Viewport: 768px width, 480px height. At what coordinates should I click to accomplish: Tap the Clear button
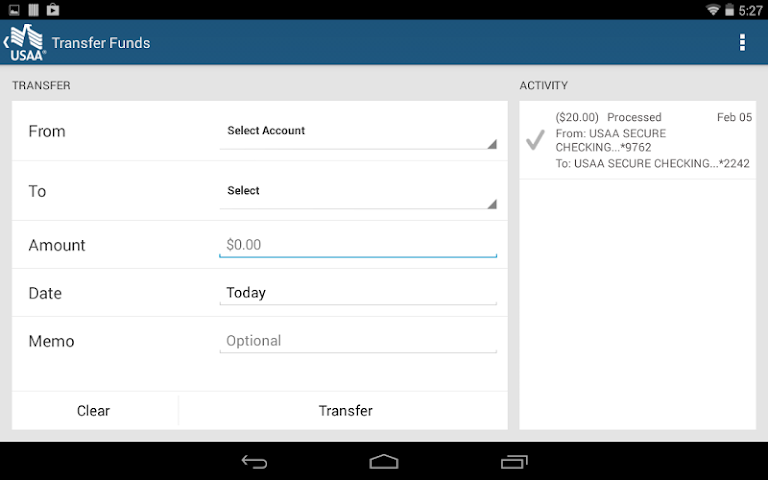pyautogui.click(x=94, y=410)
